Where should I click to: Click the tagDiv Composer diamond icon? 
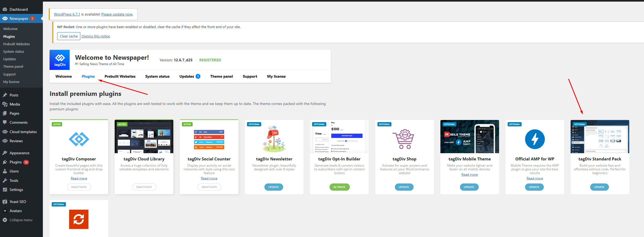79,139
